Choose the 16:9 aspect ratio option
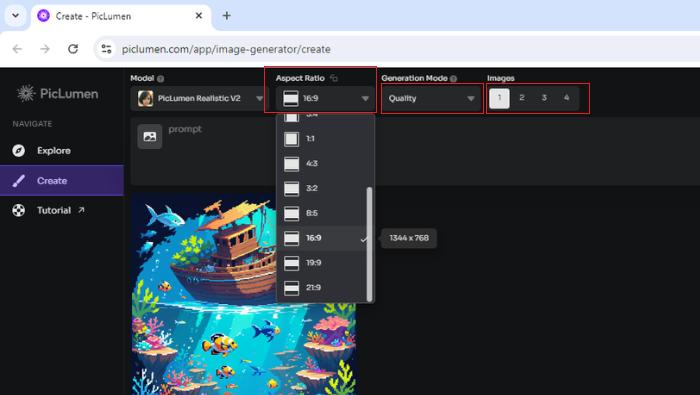This screenshot has height=395, width=700. point(322,238)
